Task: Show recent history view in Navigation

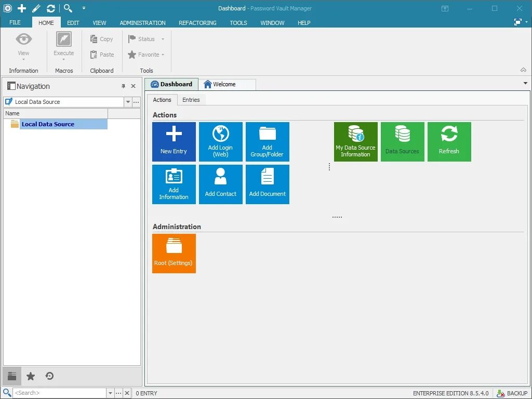Action: (x=49, y=376)
